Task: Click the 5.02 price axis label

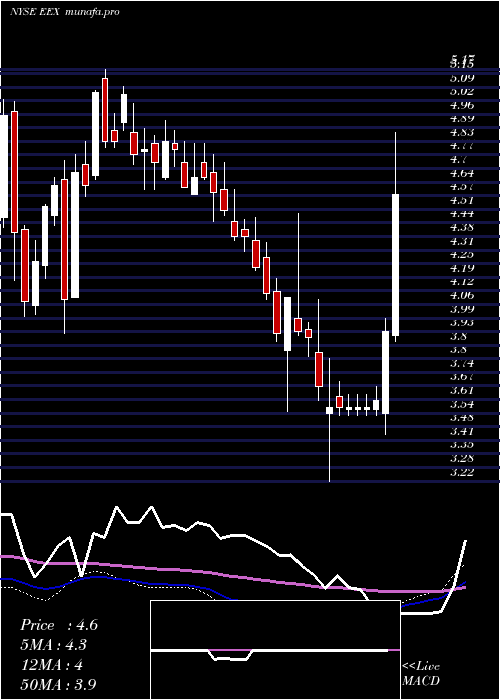Action: pos(462,92)
